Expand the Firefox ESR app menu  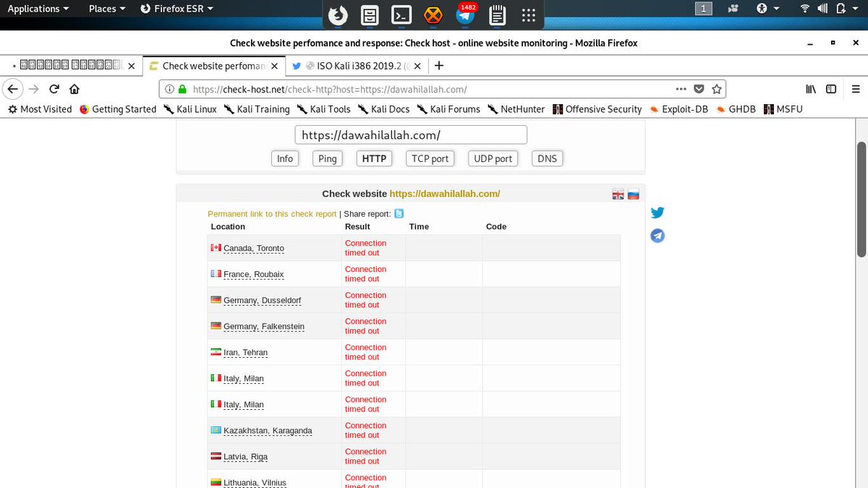[x=177, y=9]
